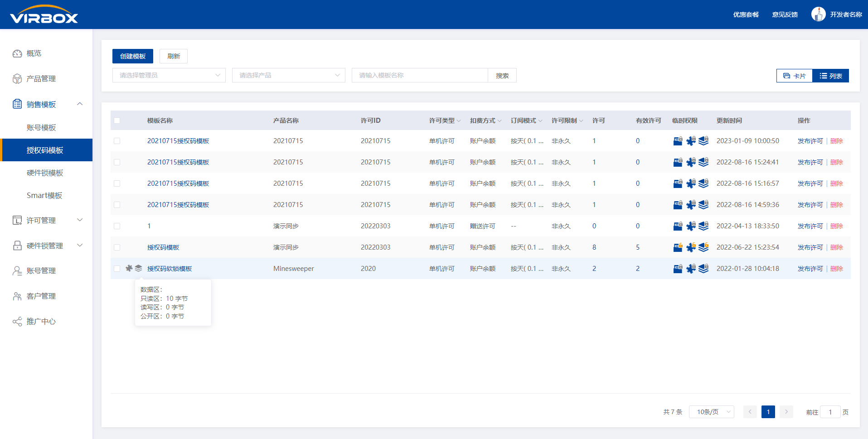
Task: Click the 搜索 button
Action: pos(502,75)
